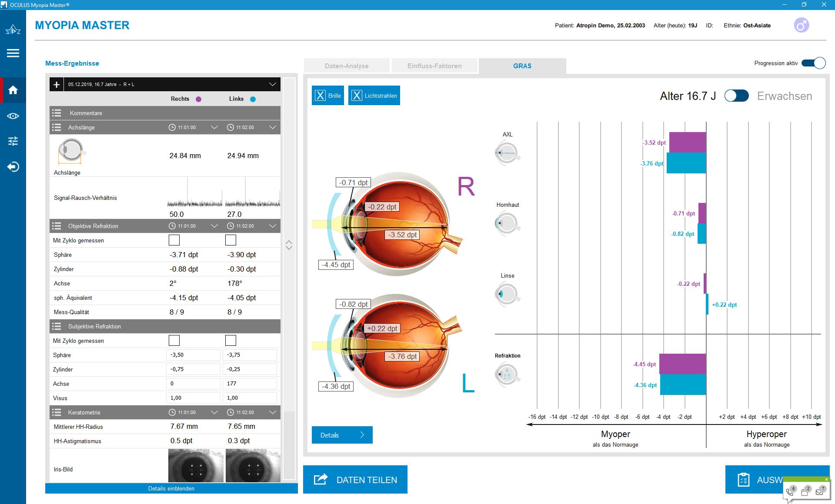The width and height of the screenshot is (835, 504).
Task: Click the purple Rechts eye color dot
Action: click(x=198, y=99)
